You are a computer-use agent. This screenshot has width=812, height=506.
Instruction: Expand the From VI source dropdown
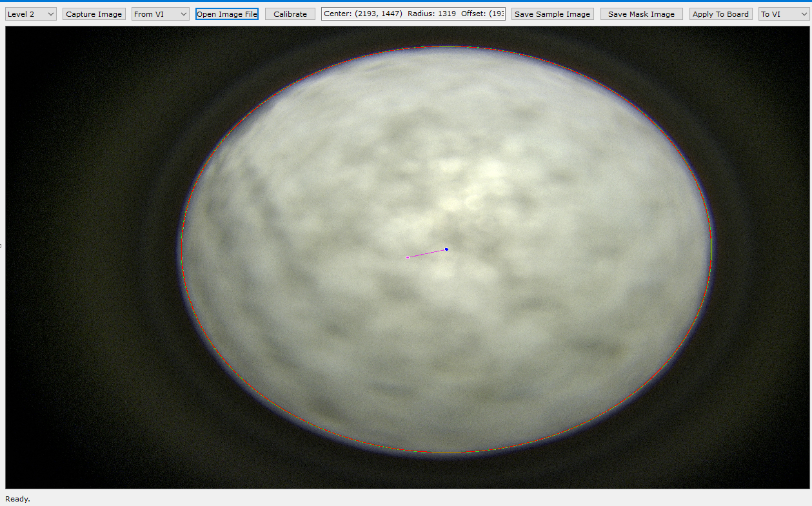160,14
